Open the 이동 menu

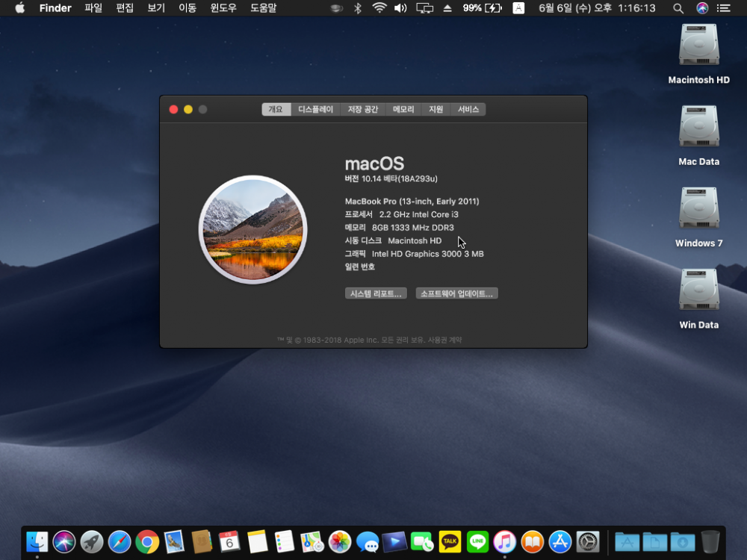(187, 8)
